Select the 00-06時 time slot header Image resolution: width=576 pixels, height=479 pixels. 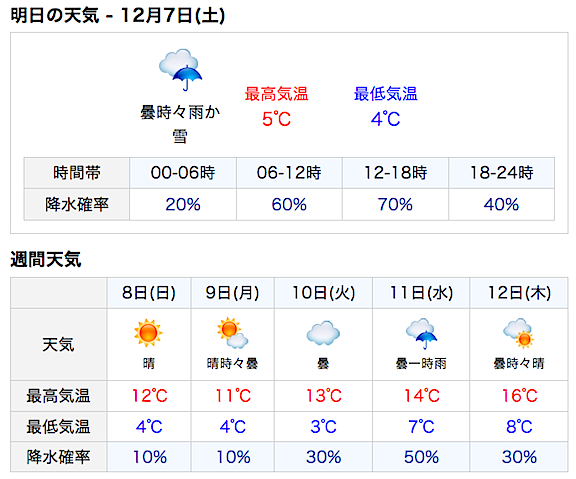point(183,173)
